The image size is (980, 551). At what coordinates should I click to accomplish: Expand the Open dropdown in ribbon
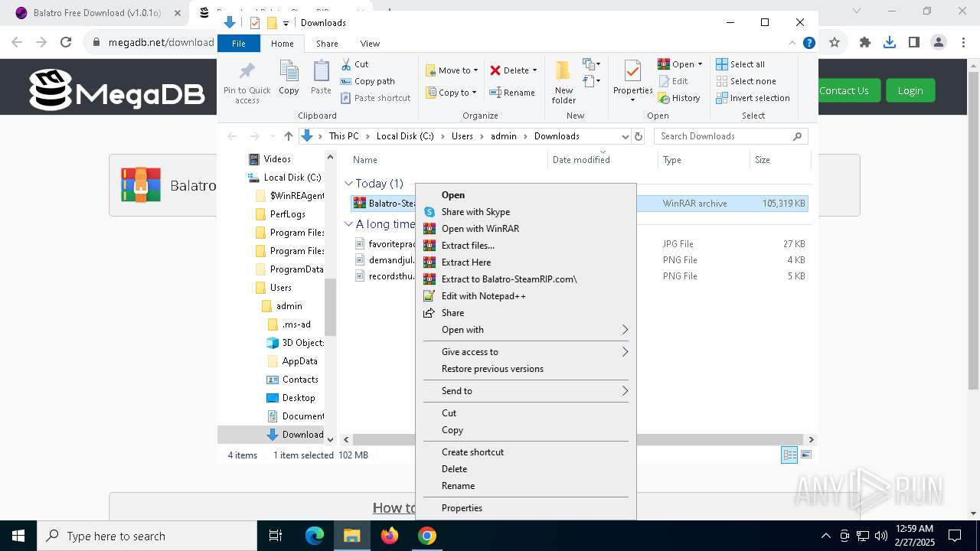coord(700,64)
